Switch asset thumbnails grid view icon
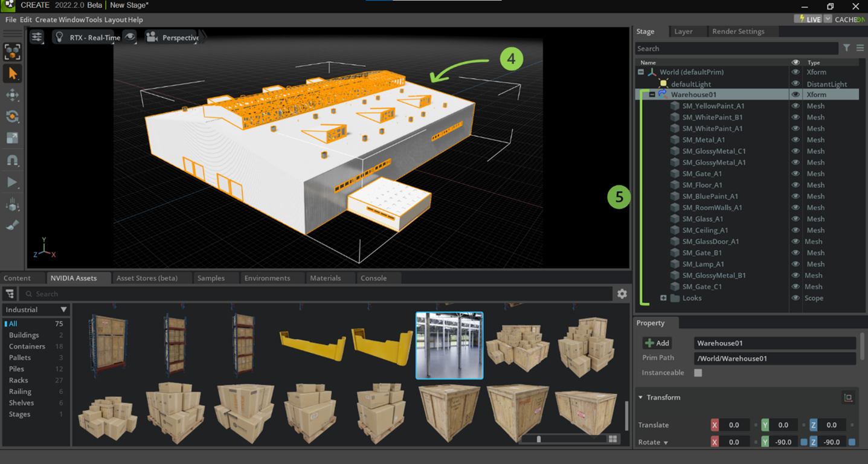 click(x=612, y=439)
